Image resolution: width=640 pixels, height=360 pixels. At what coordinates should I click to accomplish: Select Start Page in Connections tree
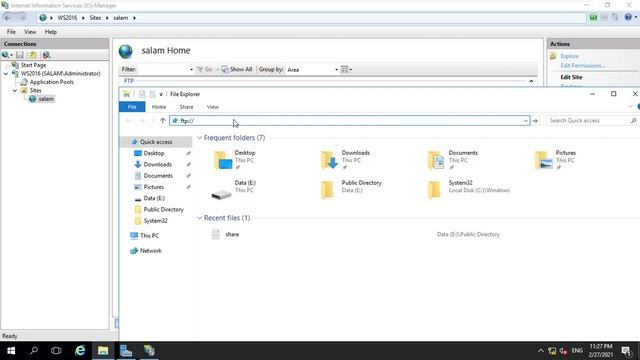pos(33,65)
